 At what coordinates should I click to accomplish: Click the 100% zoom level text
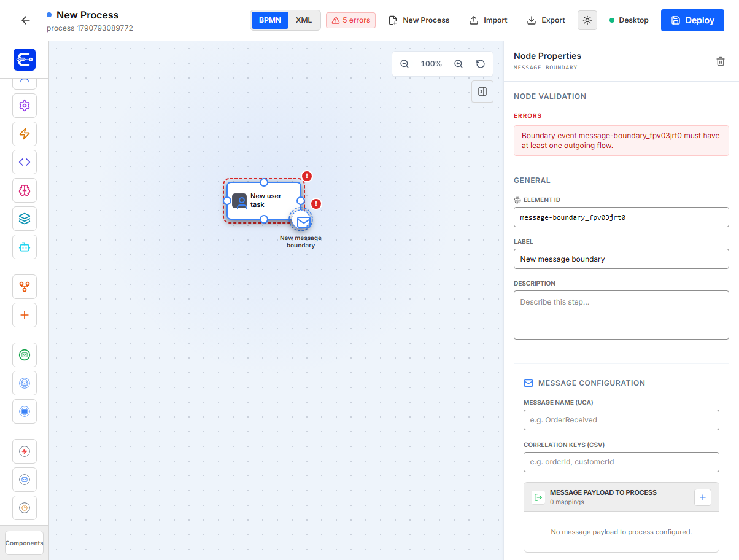(431, 64)
